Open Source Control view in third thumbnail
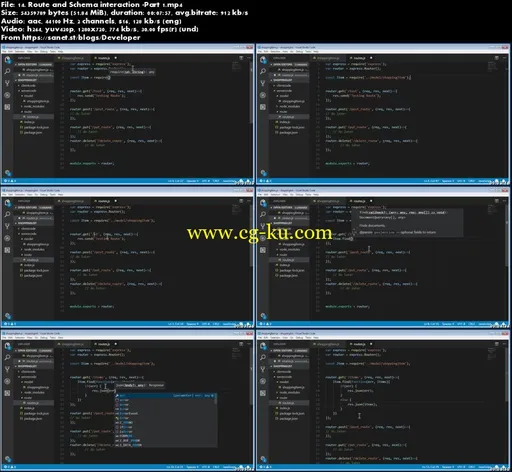This screenshot has width=512, height=472. pos(7,226)
